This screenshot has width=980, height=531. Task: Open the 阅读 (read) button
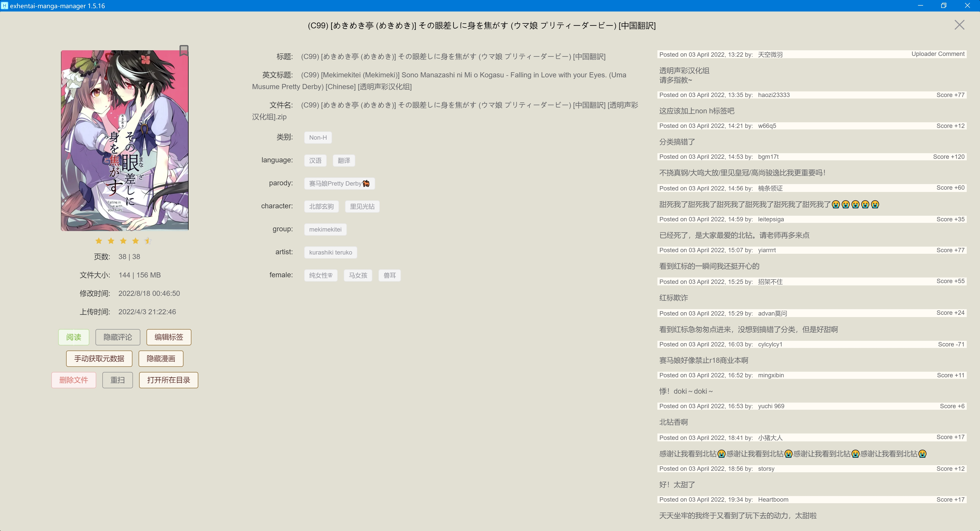tap(73, 337)
